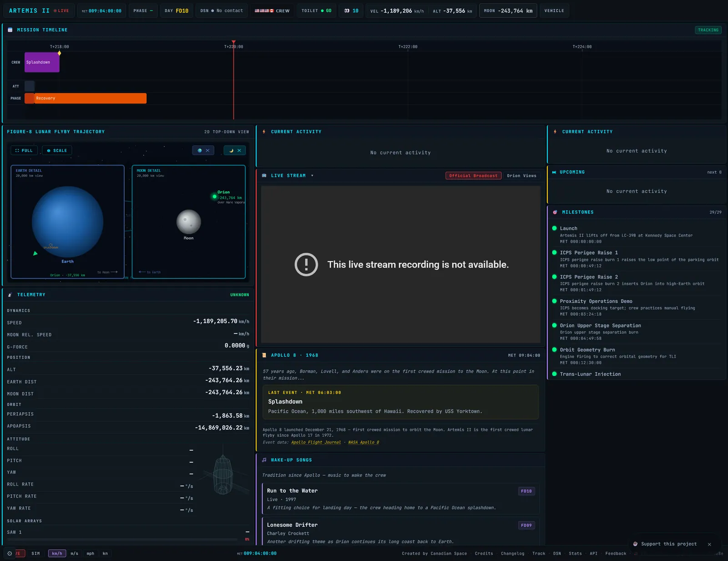Open the PHASE indicator in top bar
Viewport: 728px width, 561px height.
point(143,10)
